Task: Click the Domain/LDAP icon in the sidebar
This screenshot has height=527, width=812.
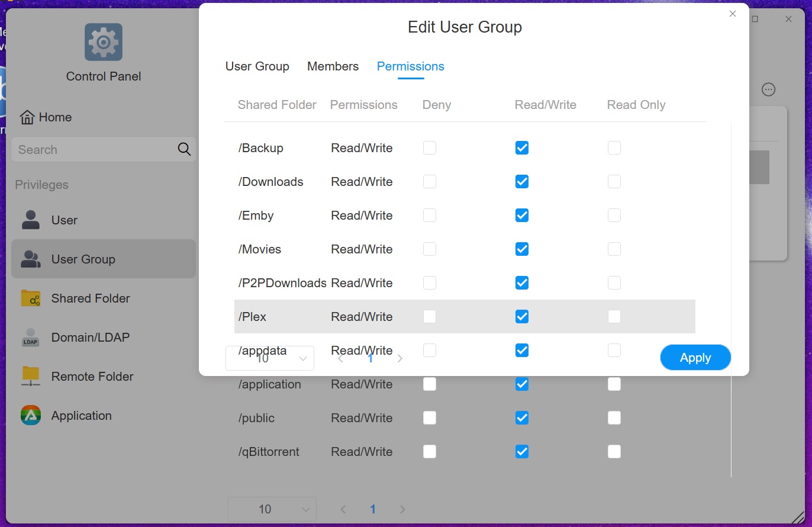Action: point(31,338)
